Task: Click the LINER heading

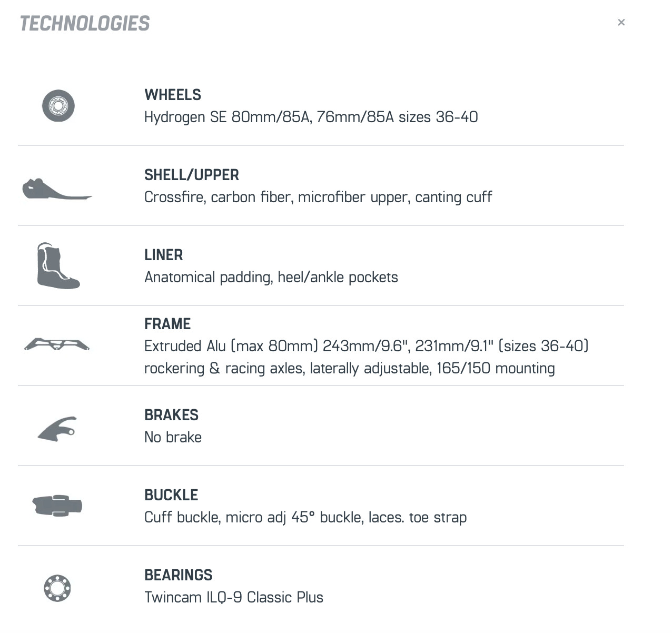Action: 164,255
